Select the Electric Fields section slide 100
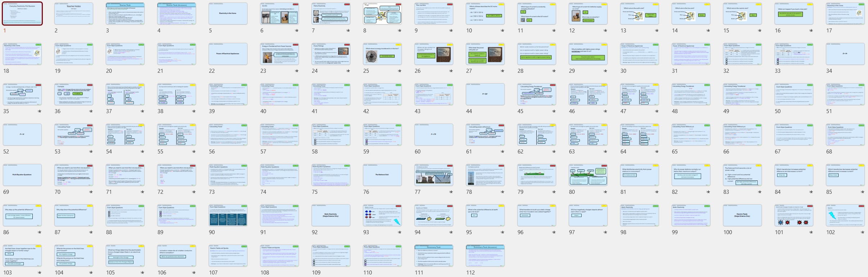Image resolution: width=868 pixels, height=277 pixels. pyautogui.click(x=742, y=215)
